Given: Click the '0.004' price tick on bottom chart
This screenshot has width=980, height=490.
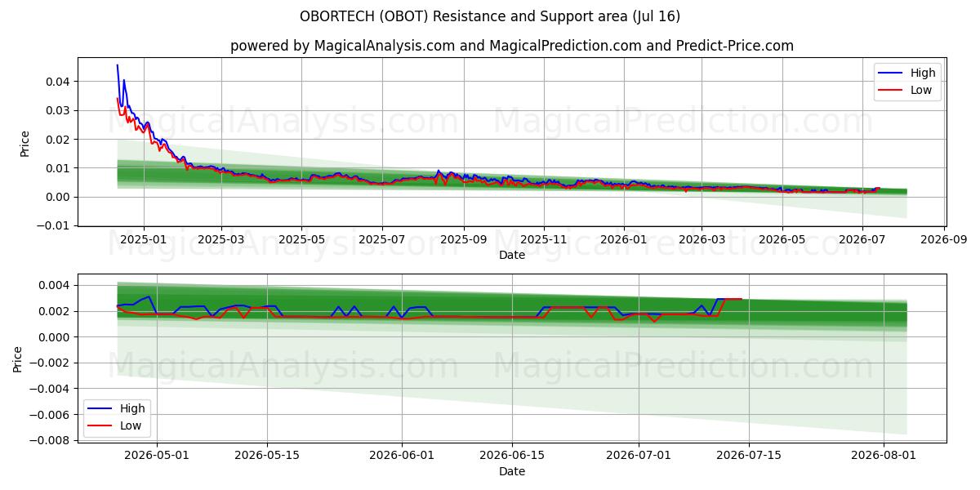Looking at the screenshot, I should tap(56, 285).
